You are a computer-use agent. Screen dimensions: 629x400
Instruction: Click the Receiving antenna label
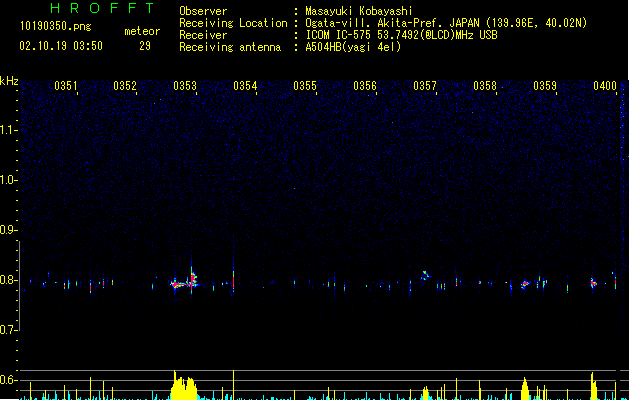230,47
